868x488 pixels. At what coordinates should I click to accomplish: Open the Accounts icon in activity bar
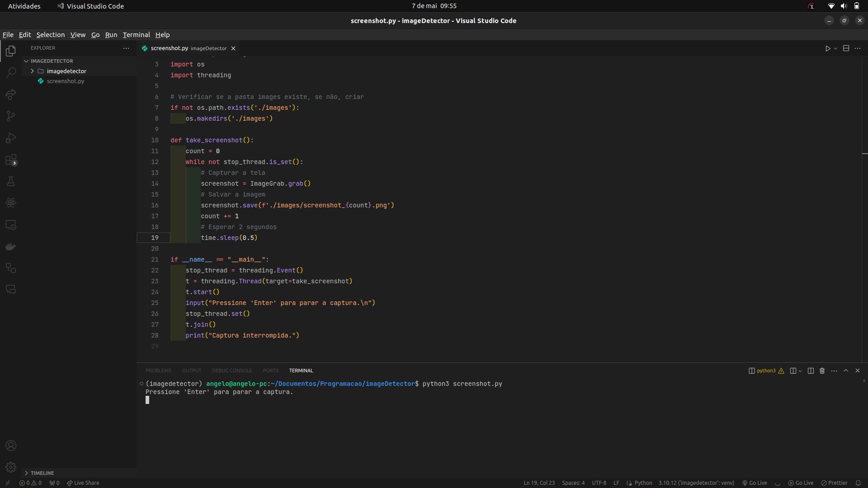point(11,446)
